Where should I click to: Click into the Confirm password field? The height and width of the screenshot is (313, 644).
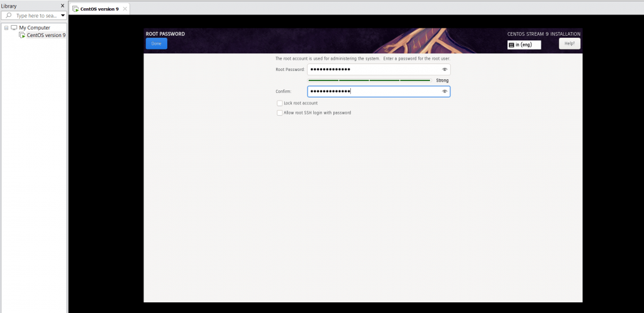pyautogui.click(x=379, y=92)
